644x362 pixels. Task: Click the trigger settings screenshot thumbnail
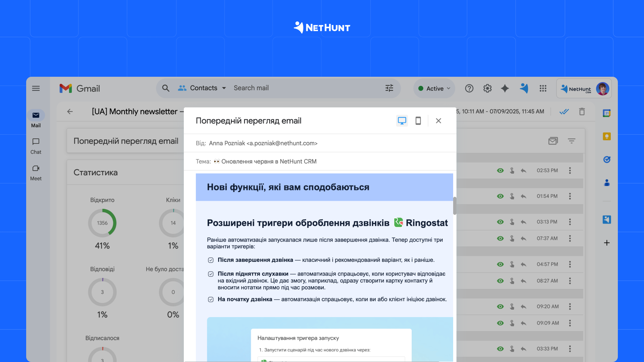click(330, 339)
